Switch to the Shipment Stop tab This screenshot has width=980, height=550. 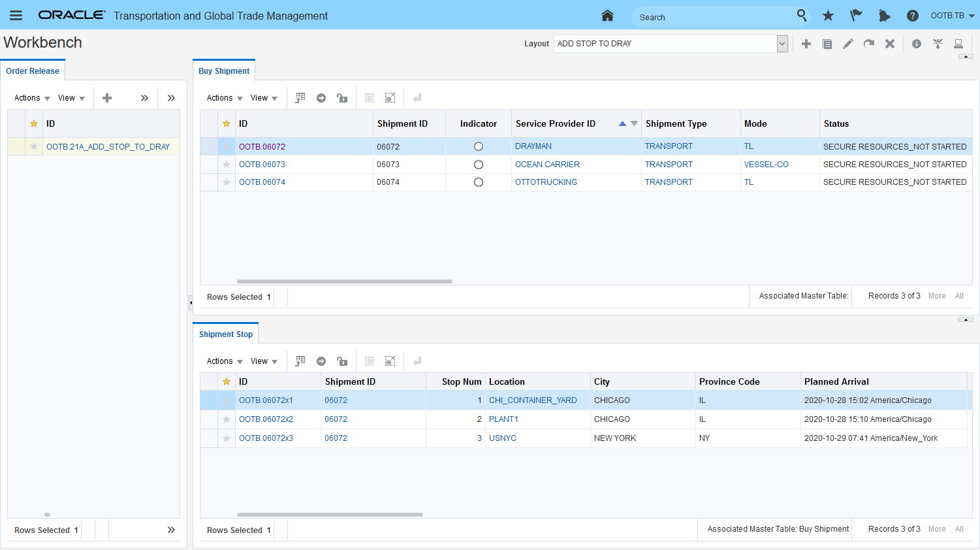pyautogui.click(x=225, y=334)
